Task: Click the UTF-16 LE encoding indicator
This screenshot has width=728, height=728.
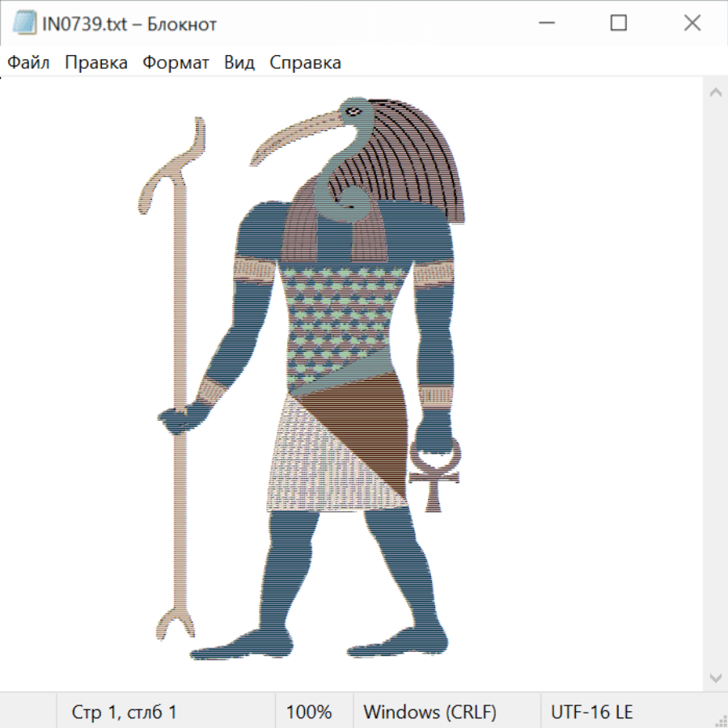Action: (591, 712)
